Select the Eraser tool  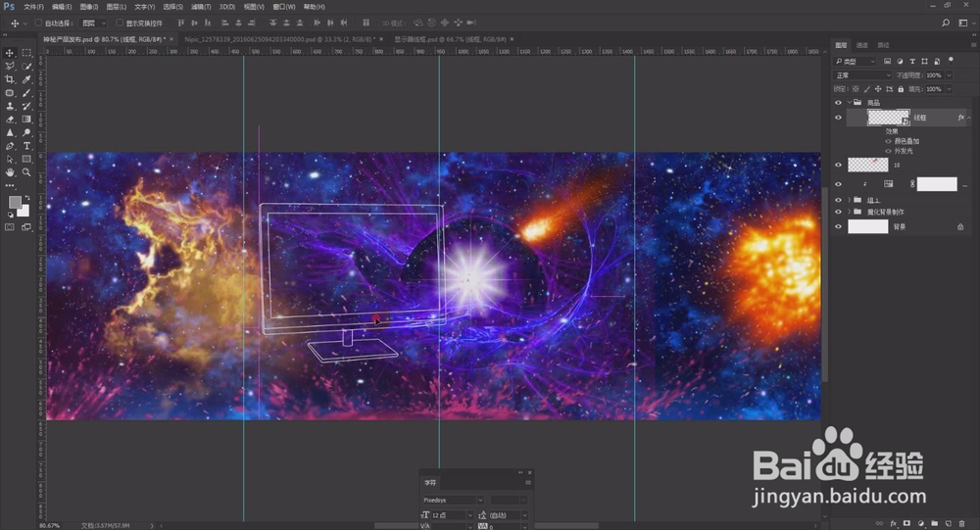10,120
